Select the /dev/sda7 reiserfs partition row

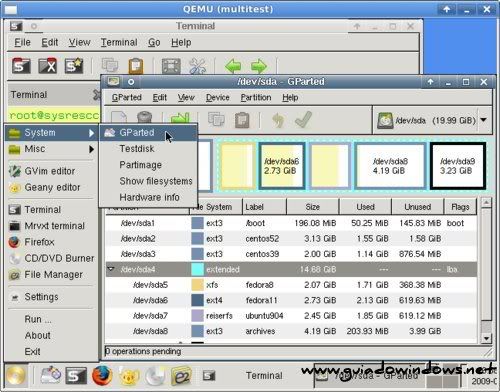291,316
